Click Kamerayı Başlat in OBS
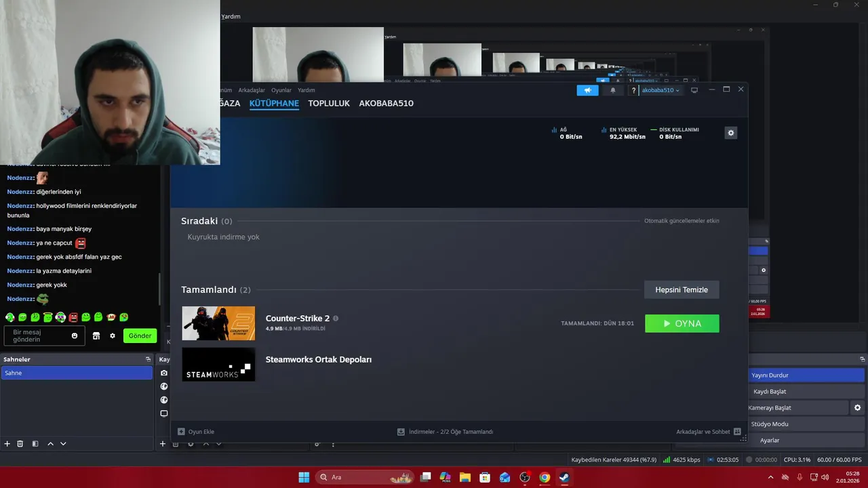 (x=797, y=408)
